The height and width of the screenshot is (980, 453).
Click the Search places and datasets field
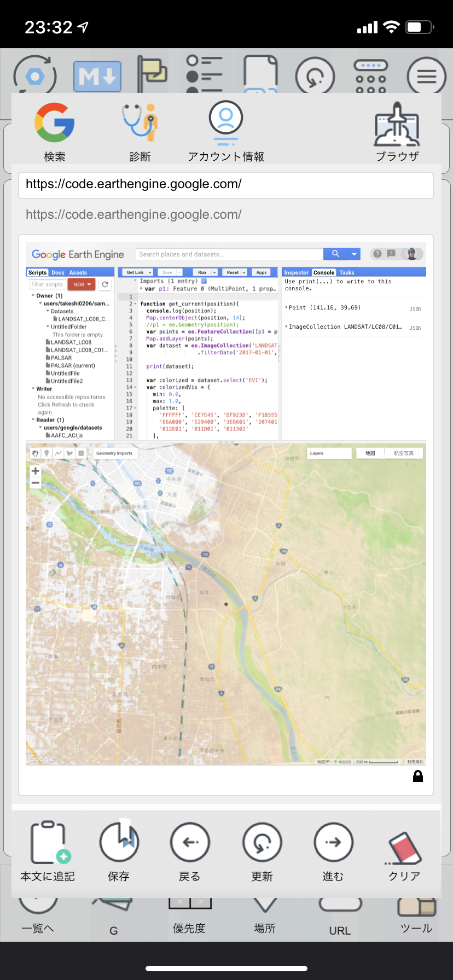tap(230, 254)
